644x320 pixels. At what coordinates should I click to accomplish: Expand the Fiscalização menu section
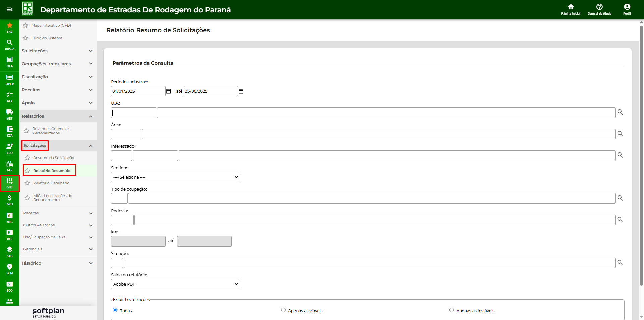tap(57, 77)
